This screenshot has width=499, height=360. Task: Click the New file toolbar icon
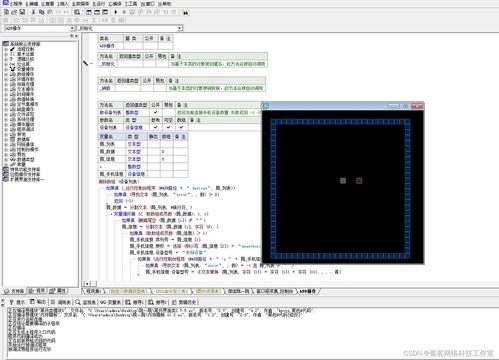point(6,12)
